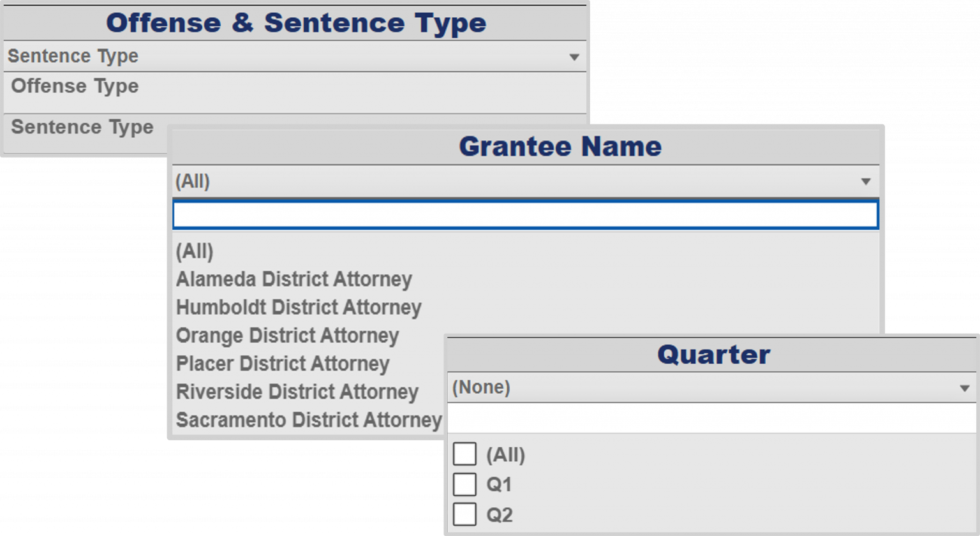
Task: Open the Grantee Name dropdown arrow
Action: (866, 181)
